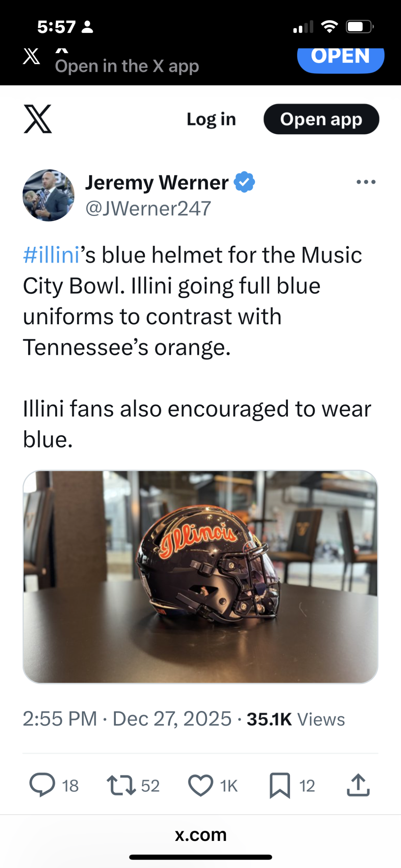The width and height of the screenshot is (401, 868).
Task: Tap the blue OPEN banner button
Action: (x=341, y=59)
